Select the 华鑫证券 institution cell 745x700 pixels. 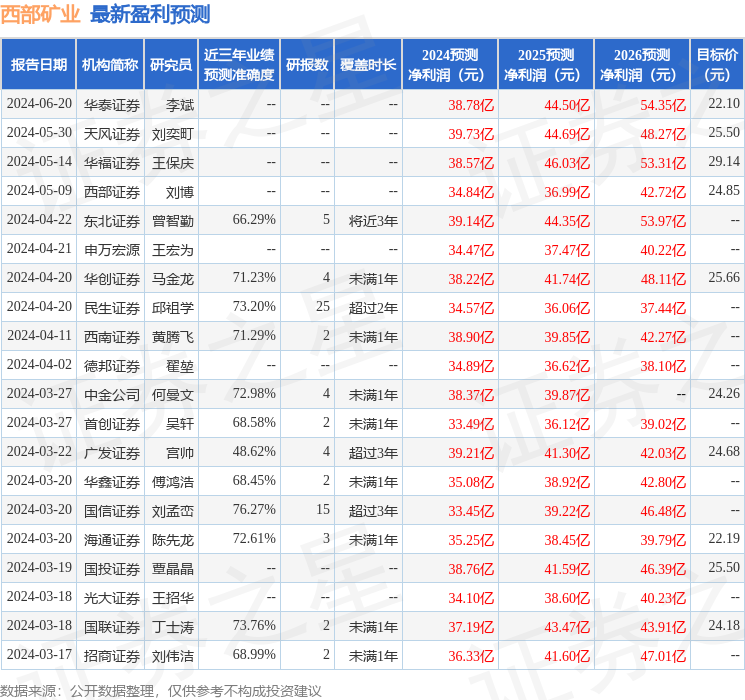[x=112, y=481]
